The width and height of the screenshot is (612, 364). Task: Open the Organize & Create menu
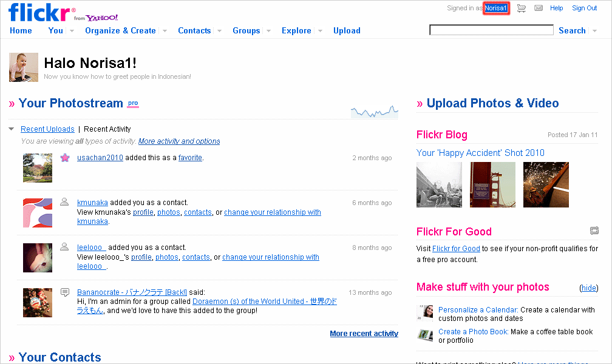[x=120, y=30]
